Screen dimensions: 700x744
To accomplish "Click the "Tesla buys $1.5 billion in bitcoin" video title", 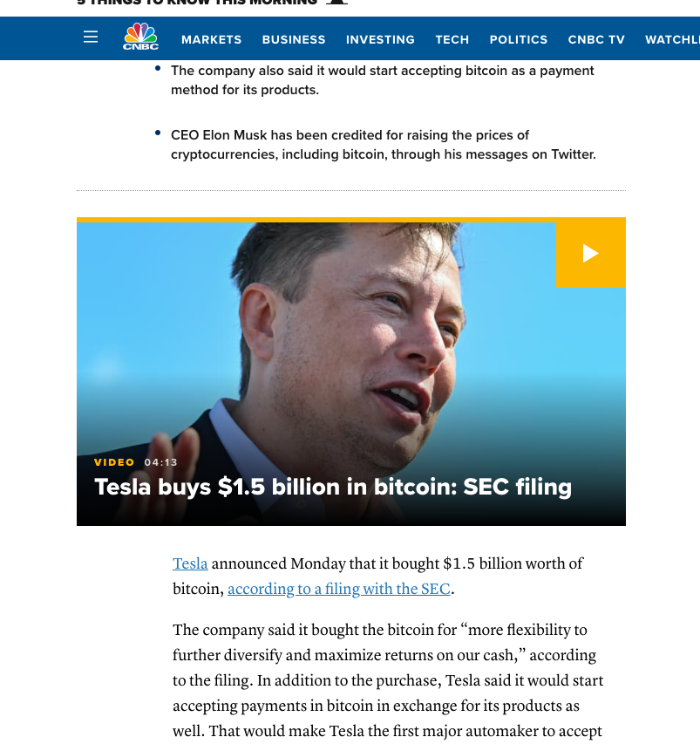I will tap(333, 487).
